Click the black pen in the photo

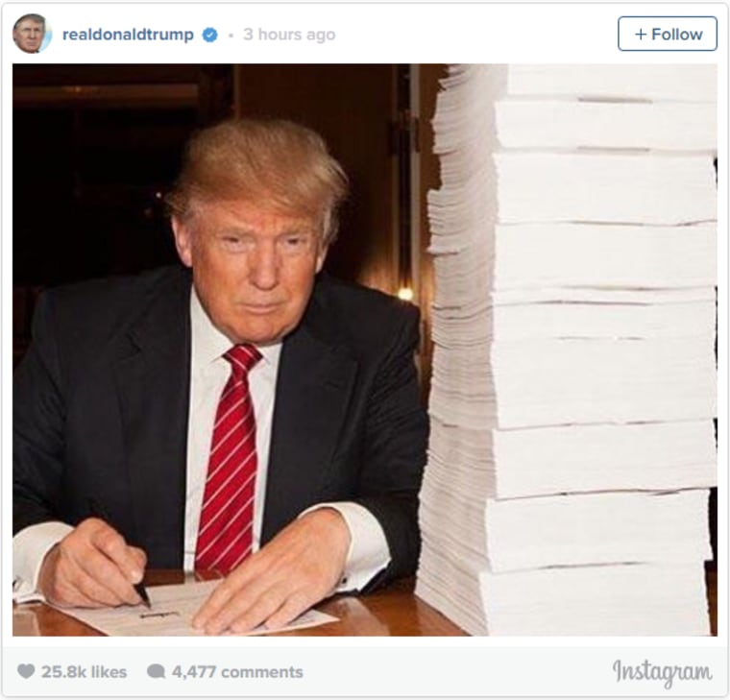[x=142, y=594]
